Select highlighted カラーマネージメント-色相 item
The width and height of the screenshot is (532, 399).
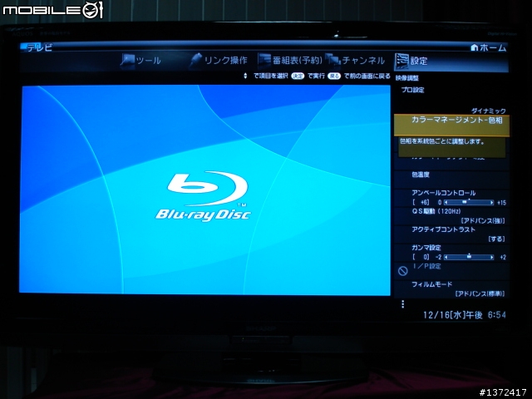tap(451, 126)
